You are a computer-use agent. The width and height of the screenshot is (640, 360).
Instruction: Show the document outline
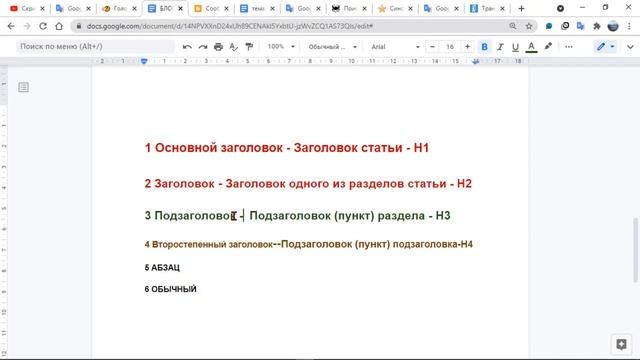coord(23,87)
